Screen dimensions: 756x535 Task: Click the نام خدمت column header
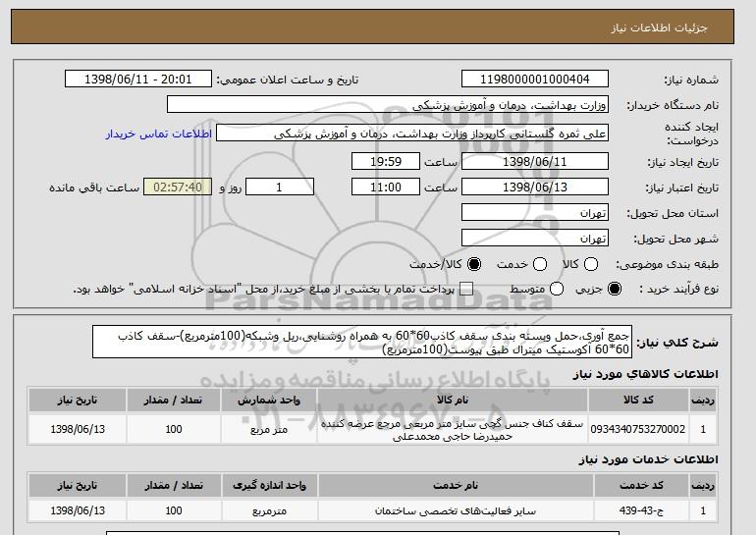pos(456,485)
